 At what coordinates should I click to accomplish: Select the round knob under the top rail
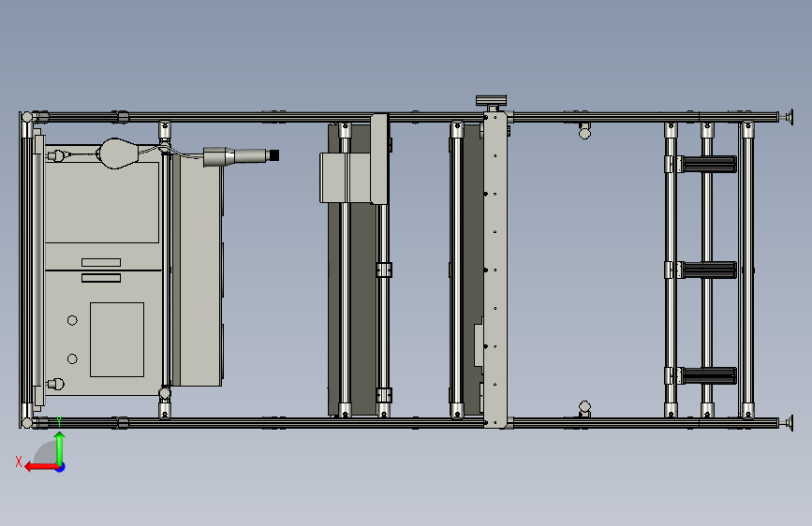click(584, 133)
